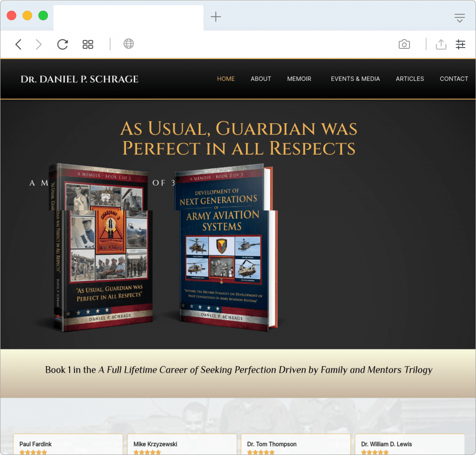The image size is (476, 455).
Task: Open browser settings sliders icon
Action: (460, 44)
